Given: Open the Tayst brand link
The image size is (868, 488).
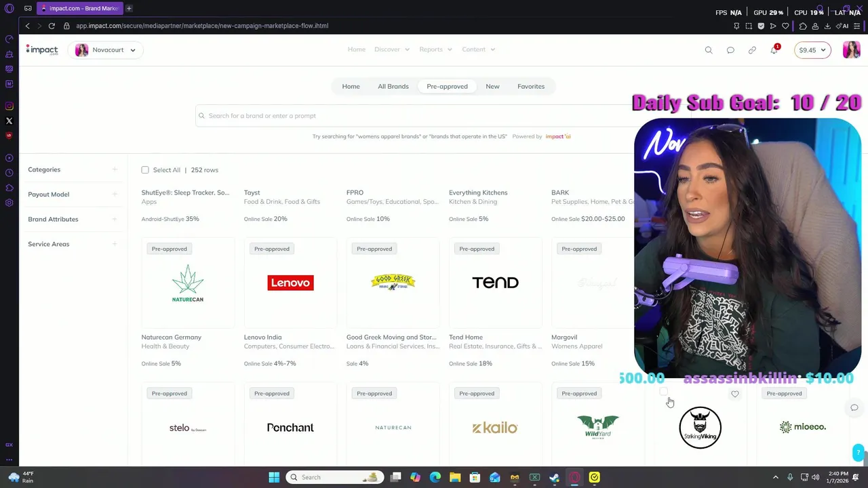Looking at the screenshot, I should click(x=252, y=192).
